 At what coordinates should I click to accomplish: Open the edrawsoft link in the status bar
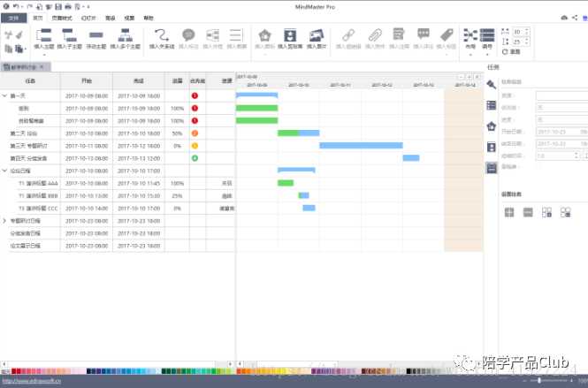(31, 381)
